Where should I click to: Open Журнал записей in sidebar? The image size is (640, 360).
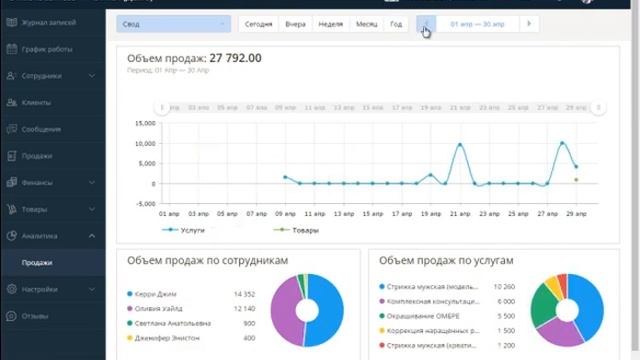[x=49, y=22]
